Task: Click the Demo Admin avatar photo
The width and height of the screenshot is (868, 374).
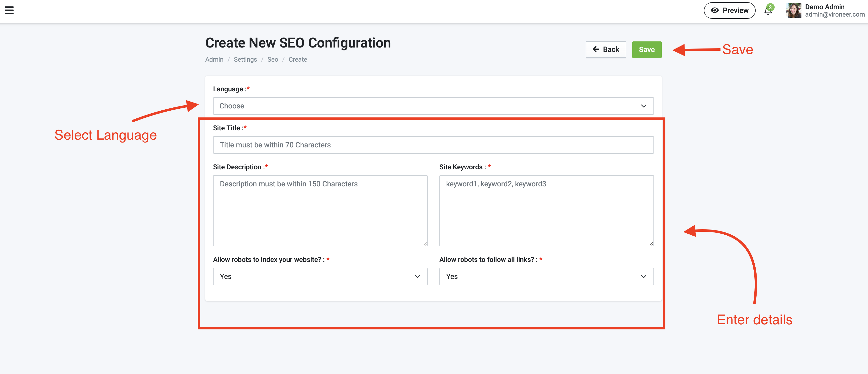Action: pyautogui.click(x=793, y=10)
